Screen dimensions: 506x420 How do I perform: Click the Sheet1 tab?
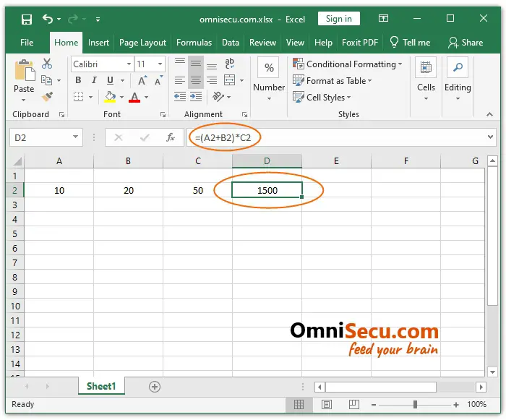tap(101, 386)
